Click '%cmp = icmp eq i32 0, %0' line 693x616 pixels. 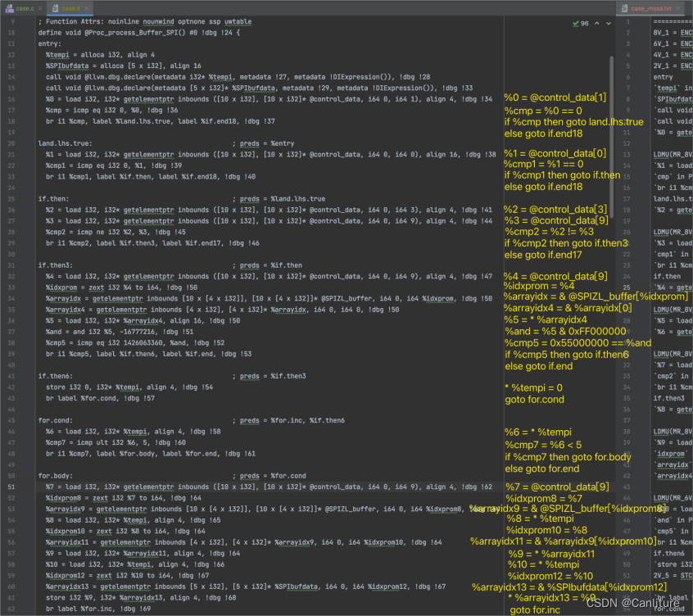(x=112, y=110)
